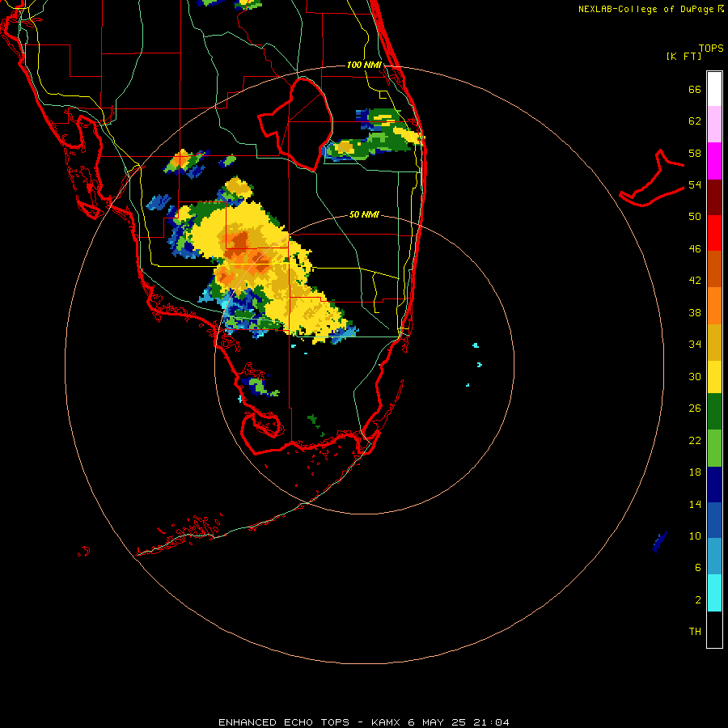Click the 42 legend label
This screenshot has width=728, height=728.
coord(695,281)
